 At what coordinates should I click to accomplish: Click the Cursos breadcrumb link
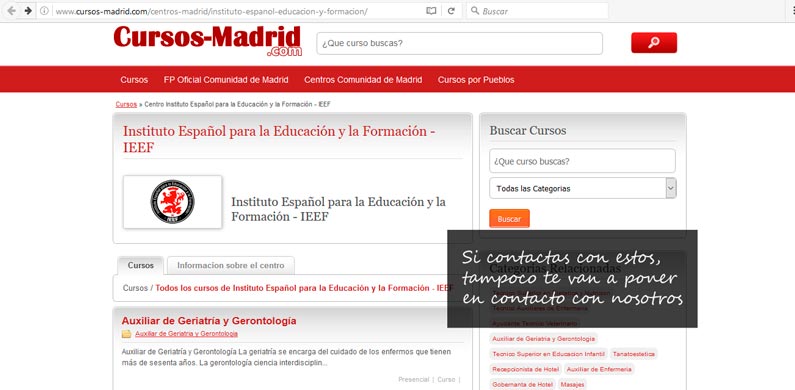[x=126, y=104]
